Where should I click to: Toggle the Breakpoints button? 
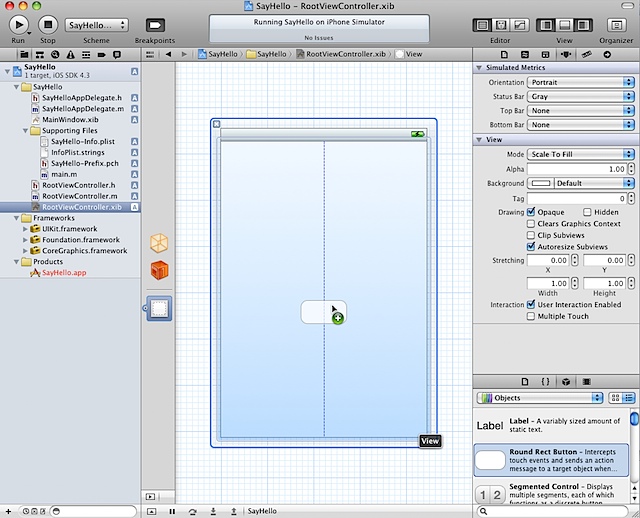click(x=155, y=25)
